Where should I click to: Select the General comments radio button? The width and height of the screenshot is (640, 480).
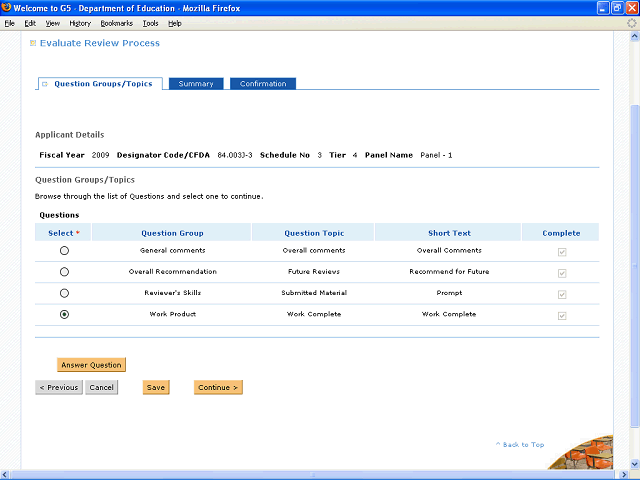[x=65, y=251]
